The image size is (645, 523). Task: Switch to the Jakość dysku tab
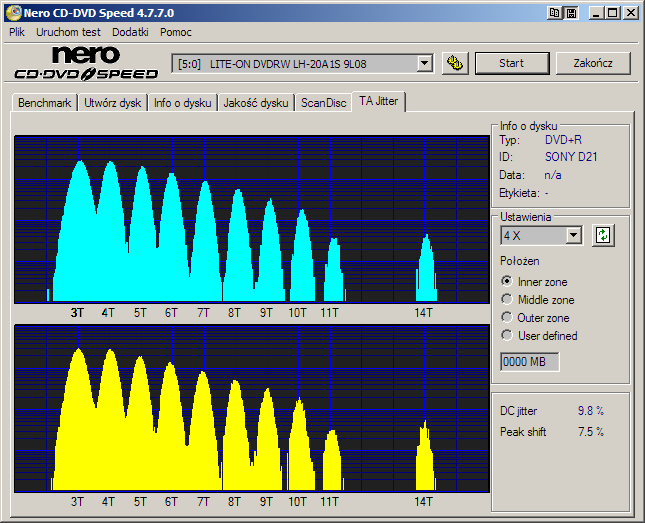(x=256, y=103)
